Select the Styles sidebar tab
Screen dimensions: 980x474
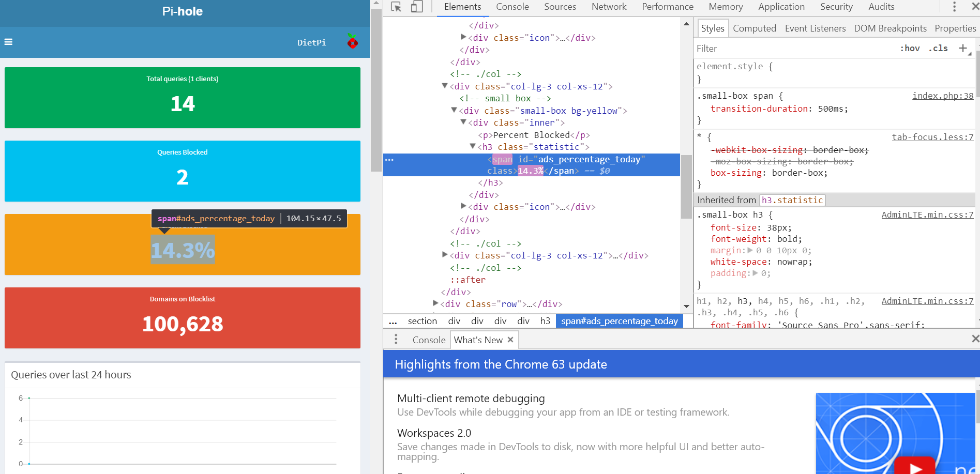[x=713, y=28]
